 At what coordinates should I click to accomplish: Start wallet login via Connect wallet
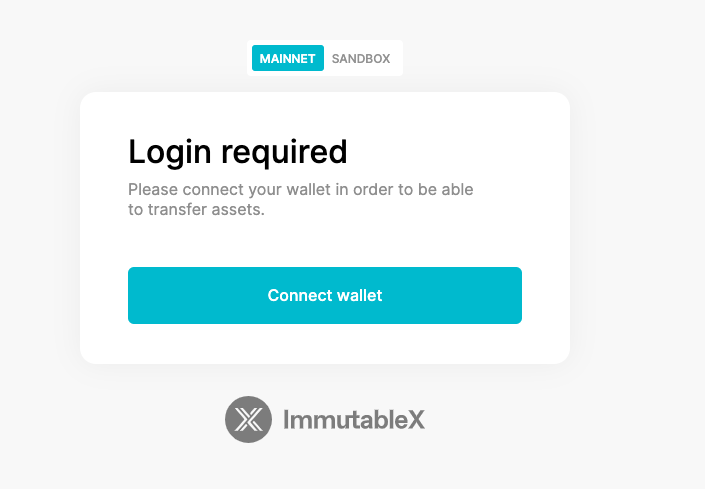coord(325,295)
